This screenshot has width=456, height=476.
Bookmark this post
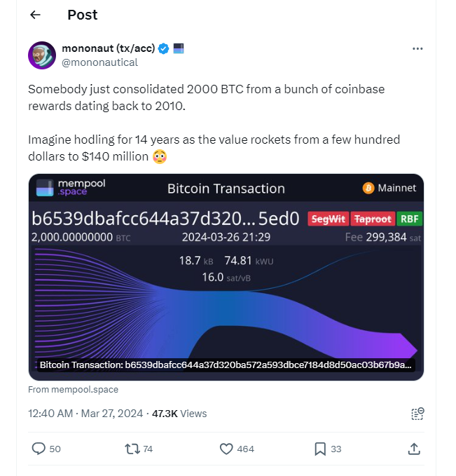click(319, 449)
